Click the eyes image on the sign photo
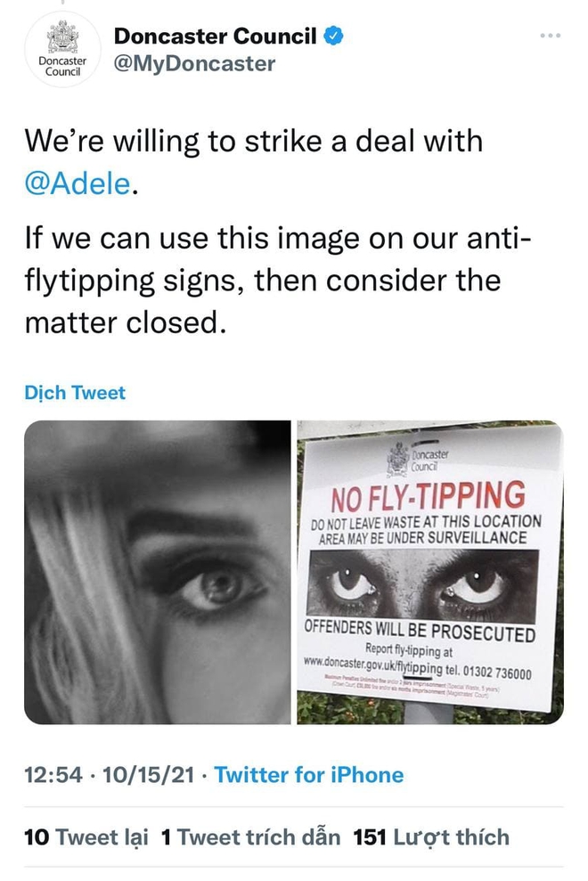This screenshot has width=588, height=881. (x=422, y=584)
